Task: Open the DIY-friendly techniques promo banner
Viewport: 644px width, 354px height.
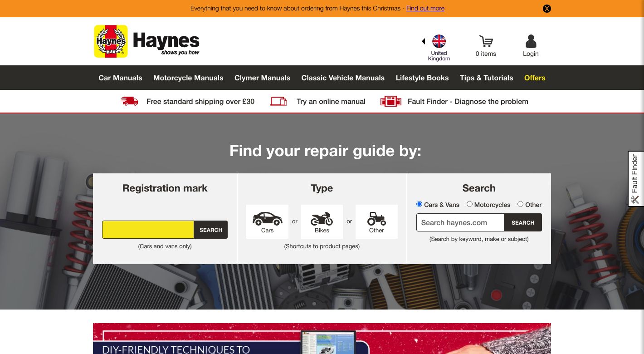Action: click(322, 339)
